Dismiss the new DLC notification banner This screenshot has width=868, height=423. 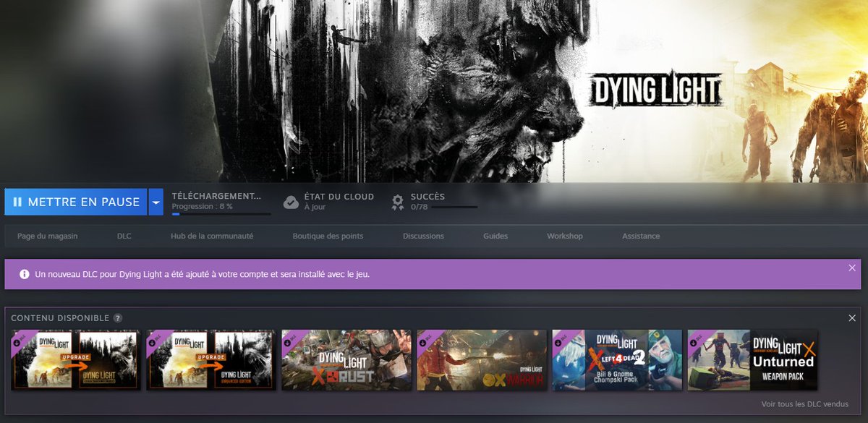click(x=852, y=268)
